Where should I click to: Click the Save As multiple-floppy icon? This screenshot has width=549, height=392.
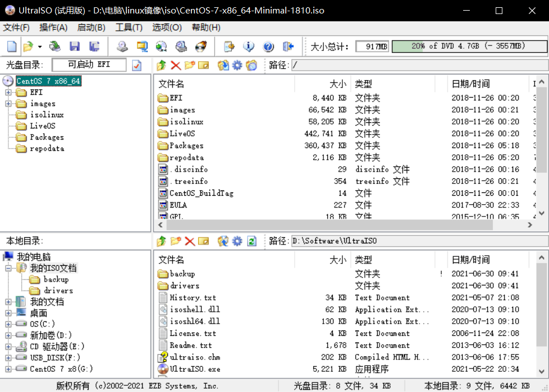tap(94, 46)
